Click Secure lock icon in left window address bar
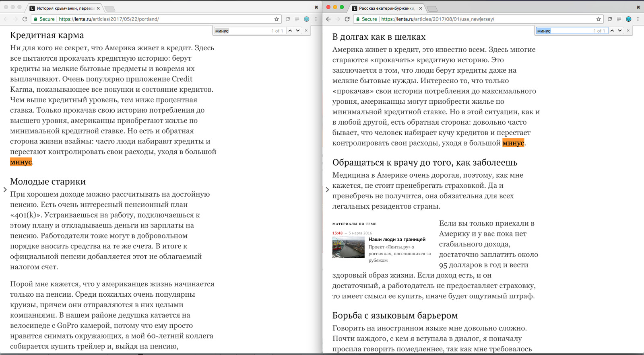This screenshot has width=644, height=355. (36, 19)
